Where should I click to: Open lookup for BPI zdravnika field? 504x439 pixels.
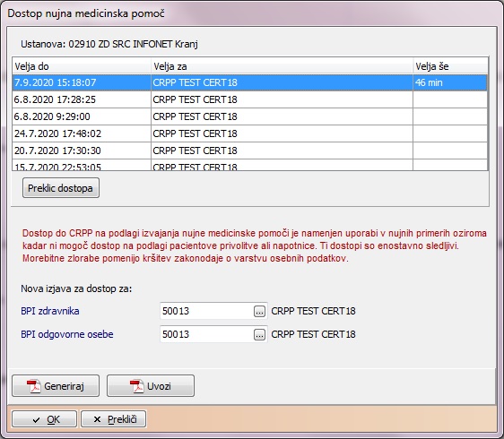tap(259, 311)
